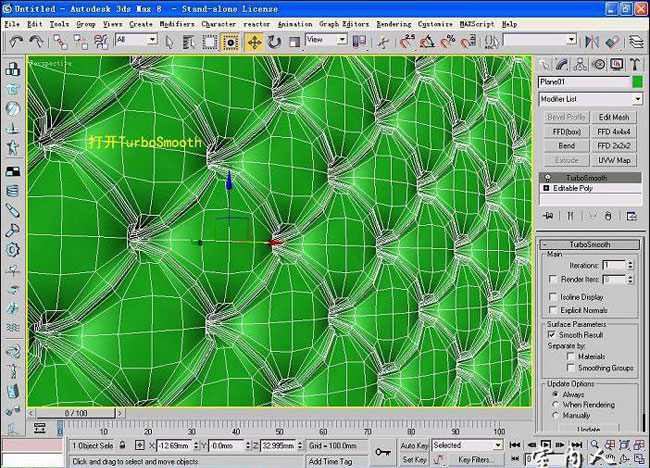Activate the Select Object arrow tool
650x468 pixels.
click(x=169, y=42)
